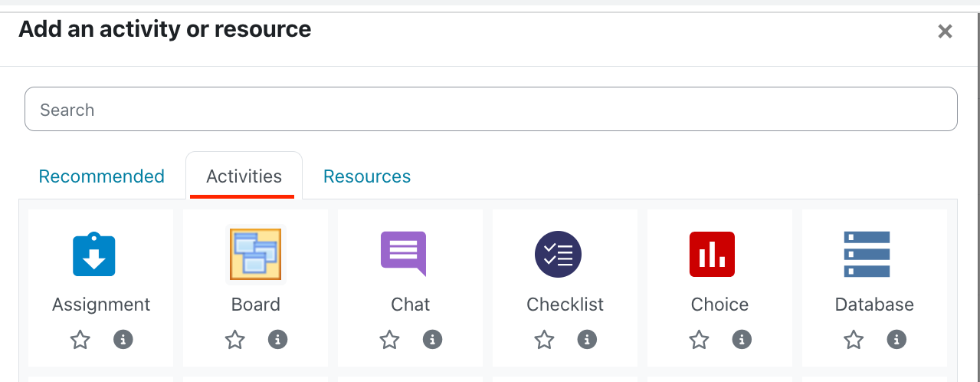This screenshot has height=382, width=980.
Task: Show info for the Checklist activity
Action: coord(588,339)
